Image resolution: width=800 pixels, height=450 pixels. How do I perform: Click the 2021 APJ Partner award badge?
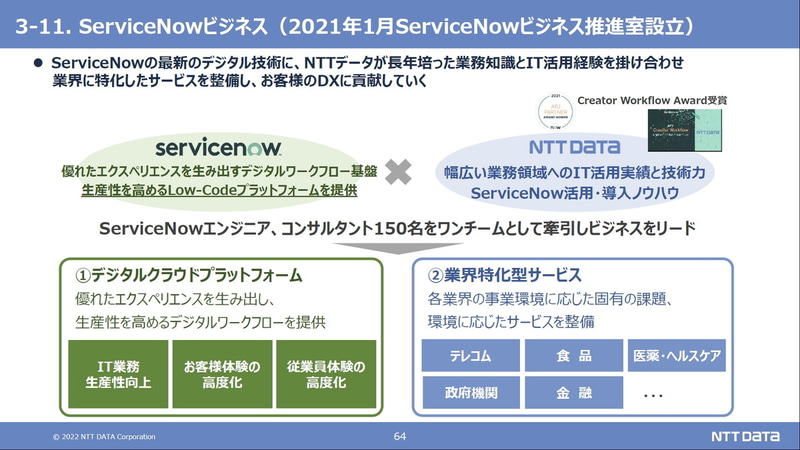[556, 111]
